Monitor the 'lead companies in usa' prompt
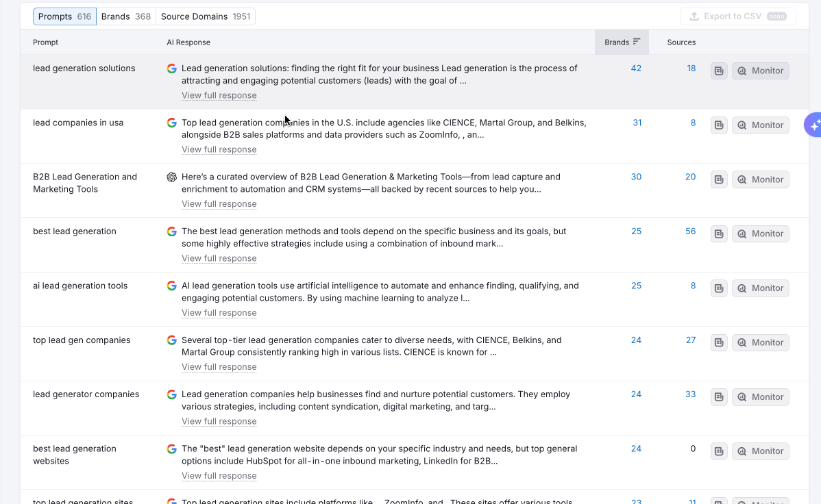Screen dimensions: 821x504 760,125
